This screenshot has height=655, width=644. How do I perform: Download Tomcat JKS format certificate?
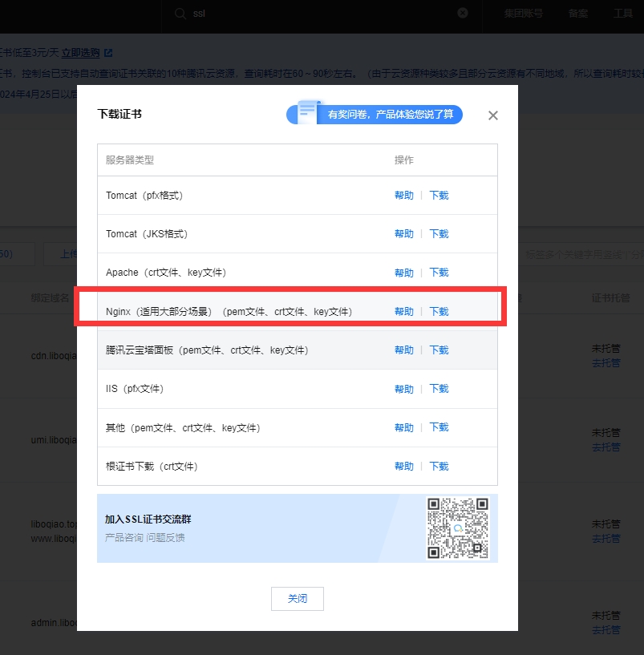tap(439, 234)
